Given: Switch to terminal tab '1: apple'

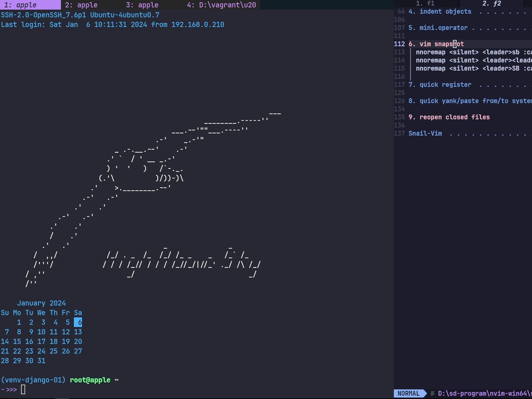Looking at the screenshot, I should (x=30, y=5).
